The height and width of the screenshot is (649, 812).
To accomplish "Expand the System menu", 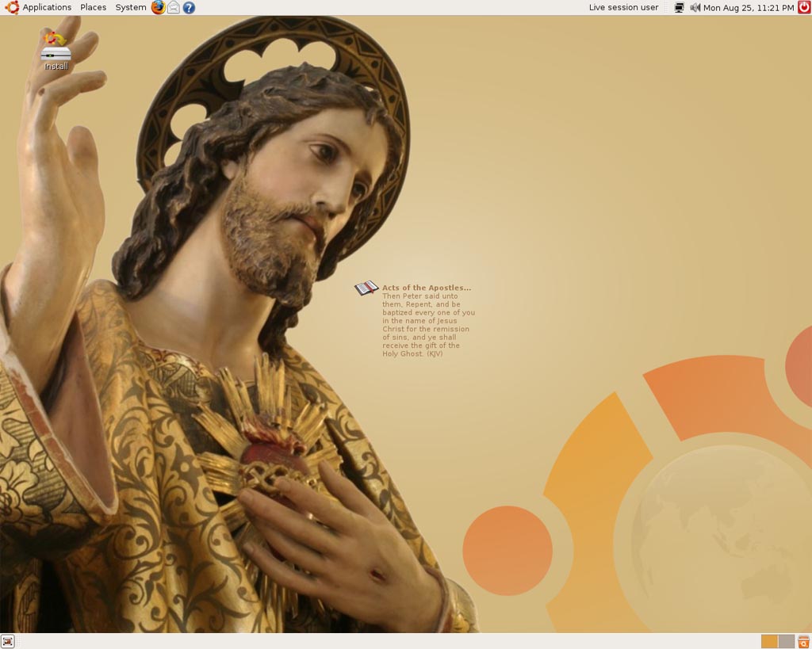I will point(131,7).
